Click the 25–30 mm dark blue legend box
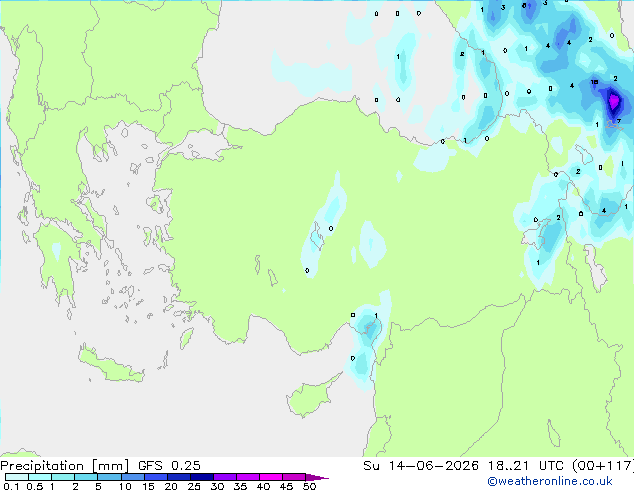Screen dimensions: 634x490 pyautogui.click(x=202, y=477)
